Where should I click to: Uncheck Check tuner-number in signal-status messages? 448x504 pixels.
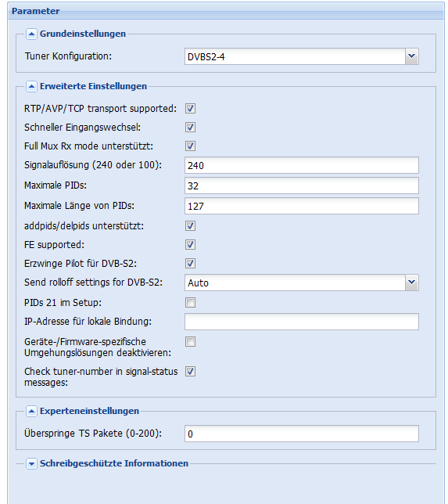[190, 372]
